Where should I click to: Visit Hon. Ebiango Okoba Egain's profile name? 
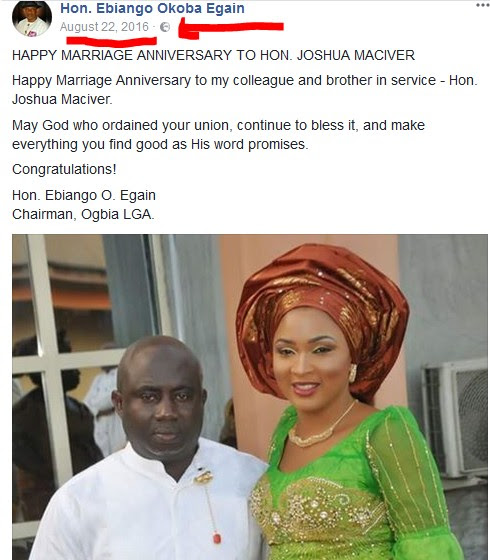(152, 8)
